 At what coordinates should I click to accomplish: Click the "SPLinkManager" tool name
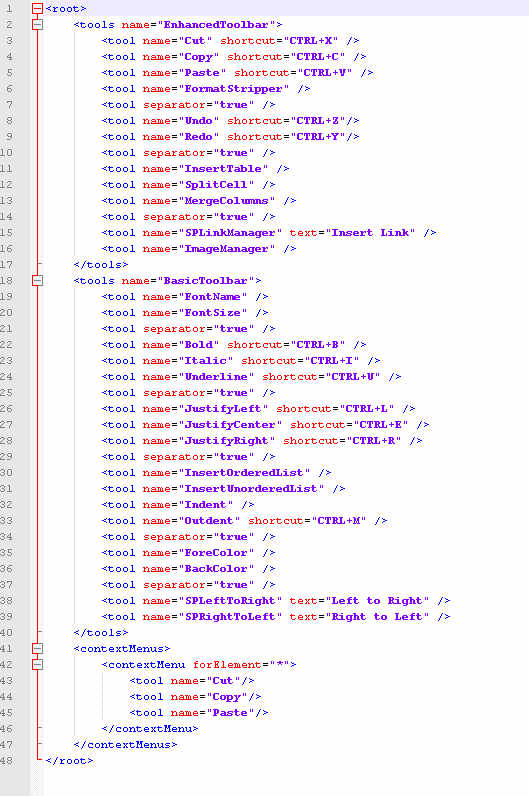230,233
